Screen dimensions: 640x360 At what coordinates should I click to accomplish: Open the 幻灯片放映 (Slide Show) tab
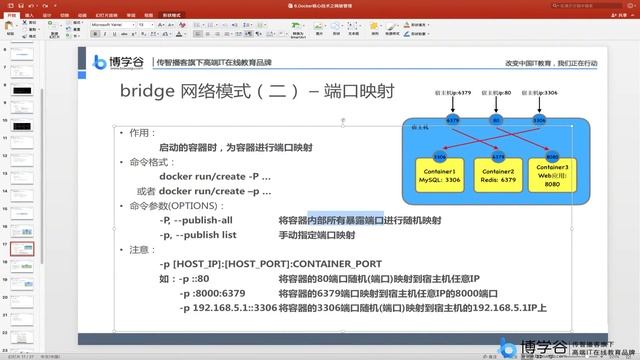click(106, 15)
